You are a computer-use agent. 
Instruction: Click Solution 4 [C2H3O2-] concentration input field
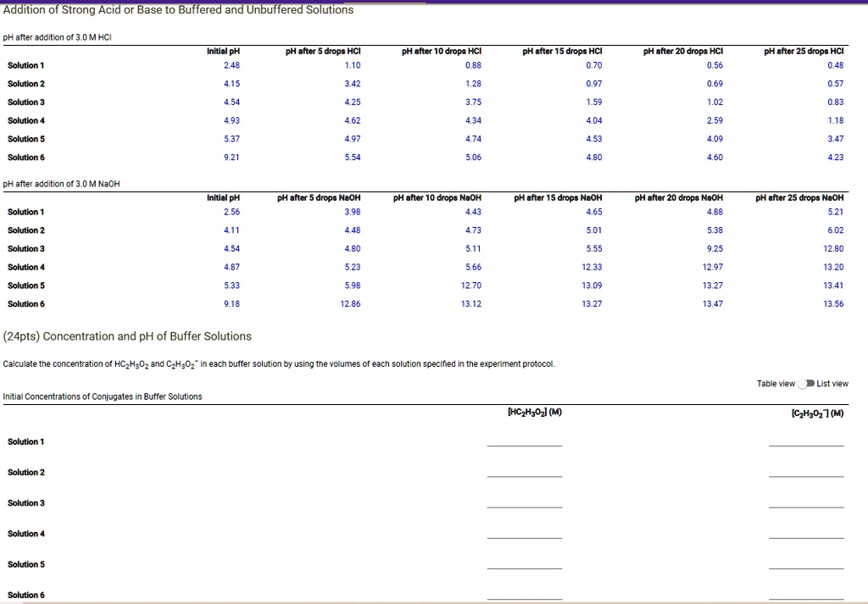[806, 532]
